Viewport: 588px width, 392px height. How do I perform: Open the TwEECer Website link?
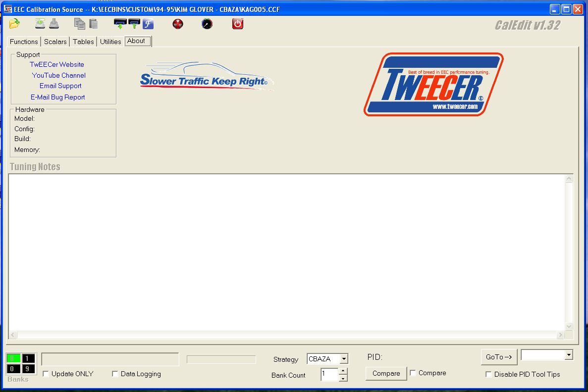(57, 64)
